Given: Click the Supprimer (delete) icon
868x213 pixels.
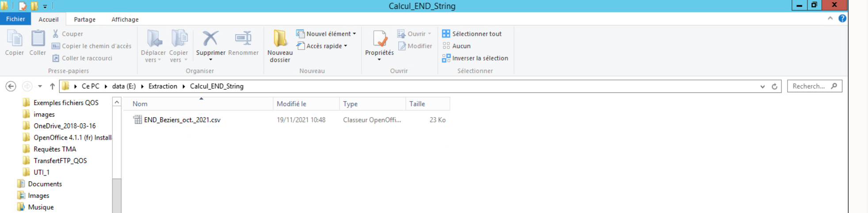Looking at the screenshot, I should click(x=210, y=39).
